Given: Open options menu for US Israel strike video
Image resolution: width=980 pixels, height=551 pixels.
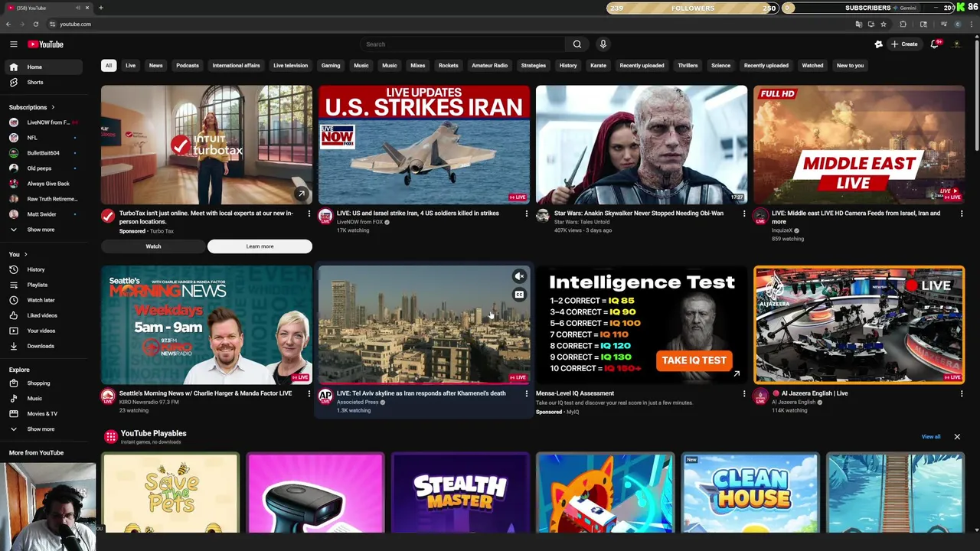Looking at the screenshot, I should 526,214.
